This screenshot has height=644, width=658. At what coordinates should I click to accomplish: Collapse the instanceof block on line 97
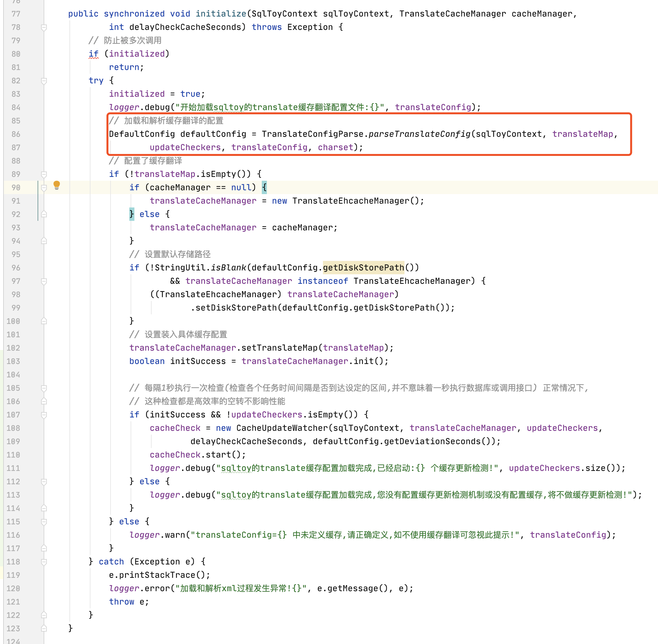[x=44, y=281]
